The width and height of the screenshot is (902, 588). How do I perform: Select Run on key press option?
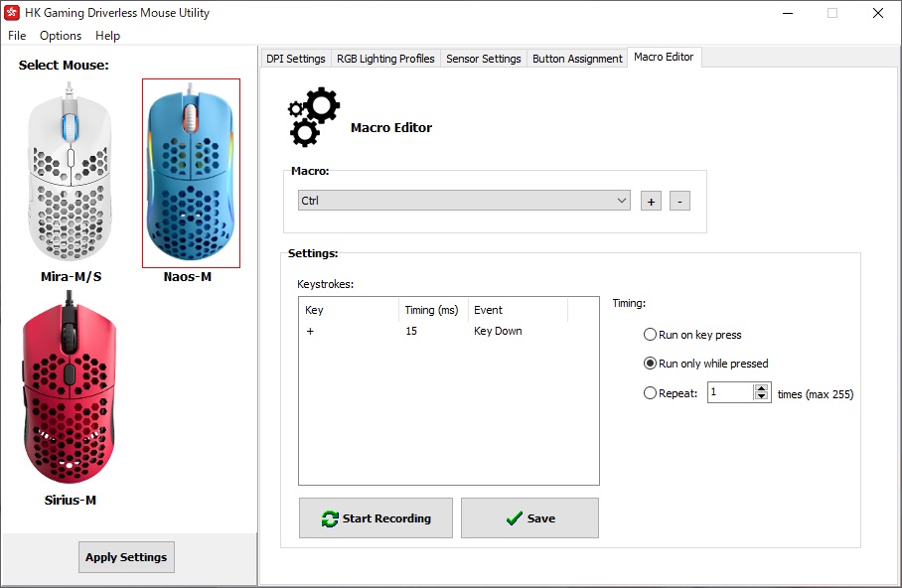[692, 335]
